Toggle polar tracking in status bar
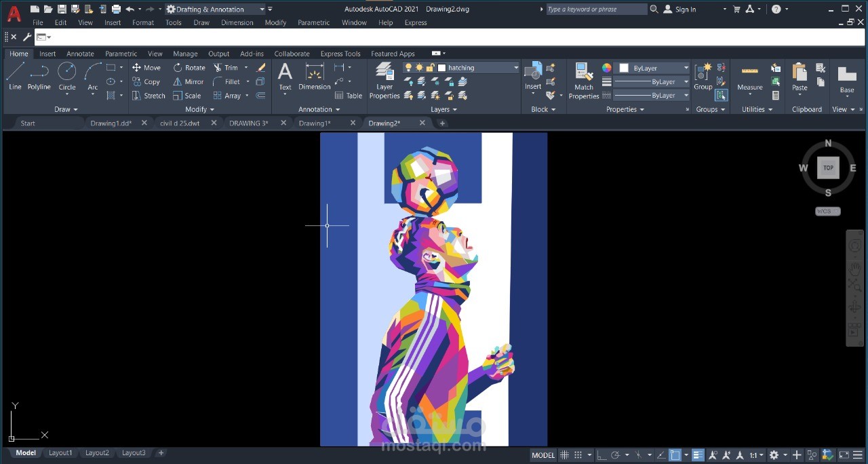The height and width of the screenshot is (464, 868). 615,455
